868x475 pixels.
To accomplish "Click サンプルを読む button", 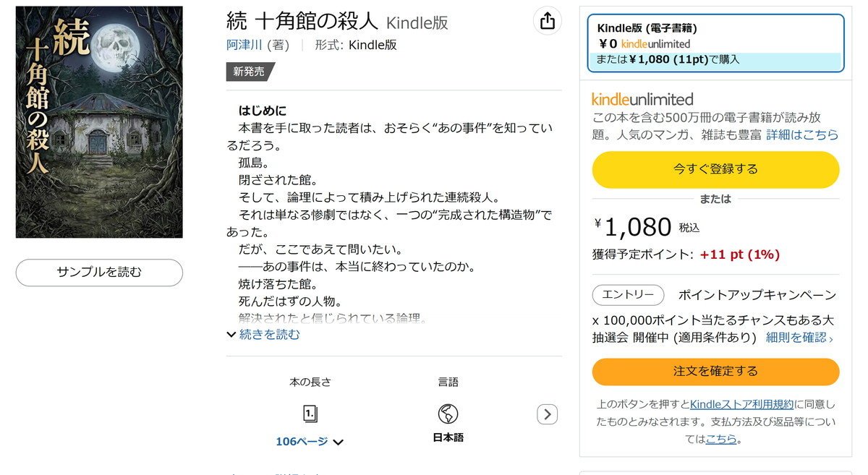I will (99, 273).
